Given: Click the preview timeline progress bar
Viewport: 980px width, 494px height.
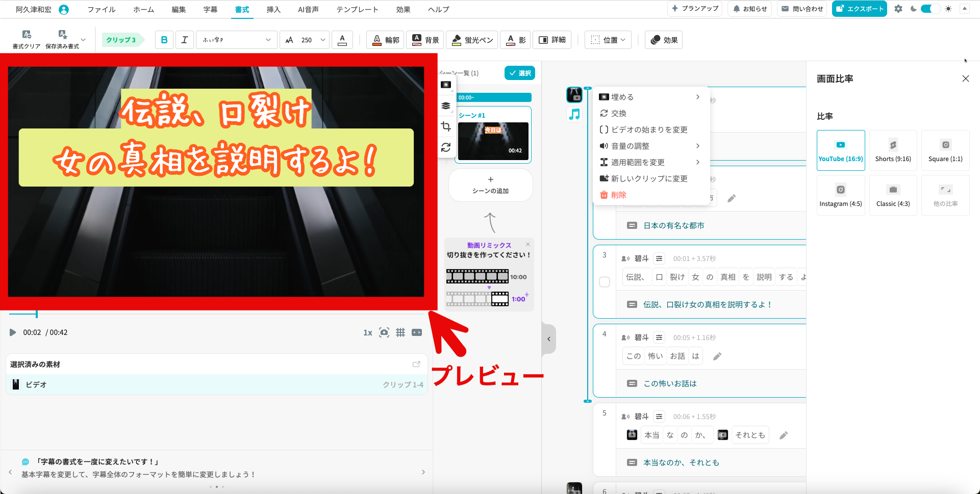Looking at the screenshot, I should (216, 314).
